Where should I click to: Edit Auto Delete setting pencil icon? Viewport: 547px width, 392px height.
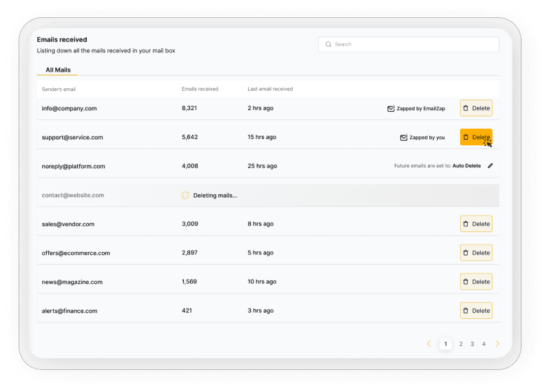490,165
